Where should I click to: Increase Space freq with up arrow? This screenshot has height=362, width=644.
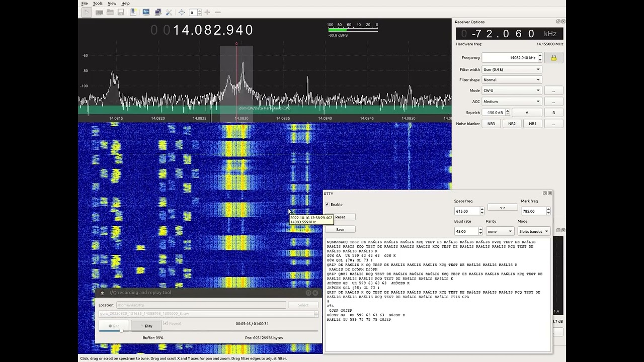pyautogui.click(x=482, y=209)
